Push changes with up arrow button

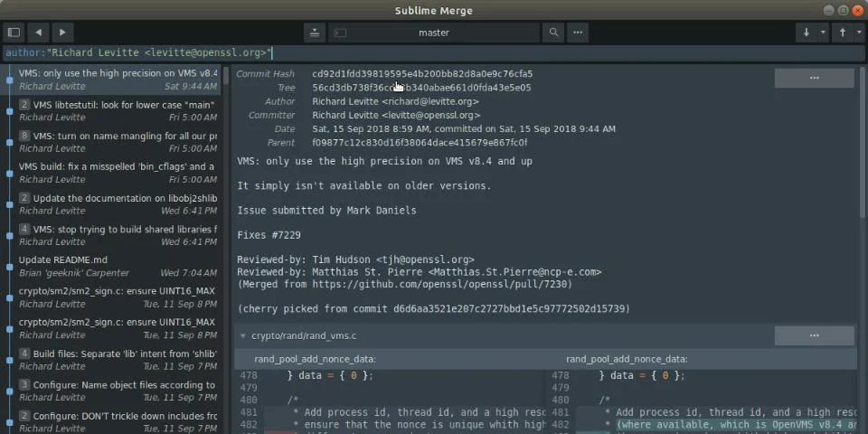coord(843,33)
